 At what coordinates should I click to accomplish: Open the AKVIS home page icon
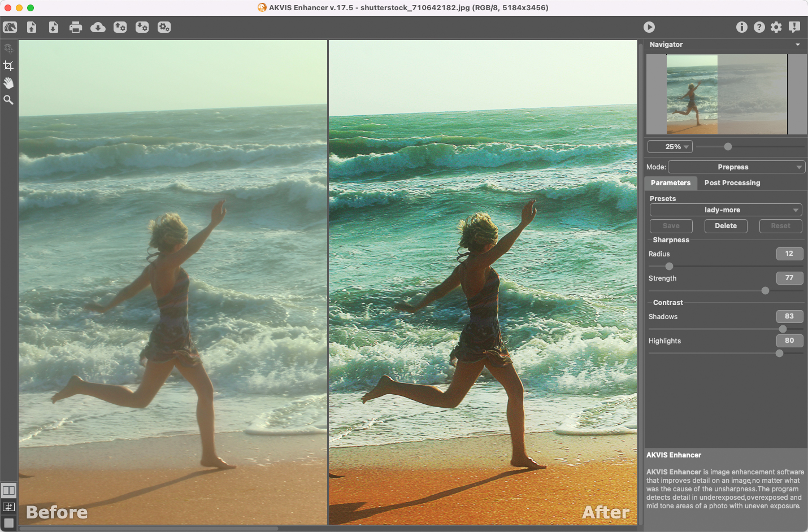(x=10, y=27)
